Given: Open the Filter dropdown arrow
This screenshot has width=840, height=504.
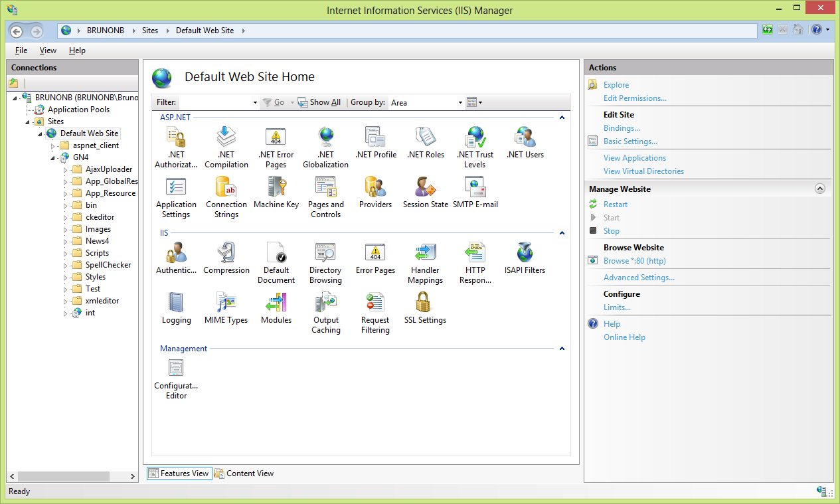Looking at the screenshot, I should [255, 103].
